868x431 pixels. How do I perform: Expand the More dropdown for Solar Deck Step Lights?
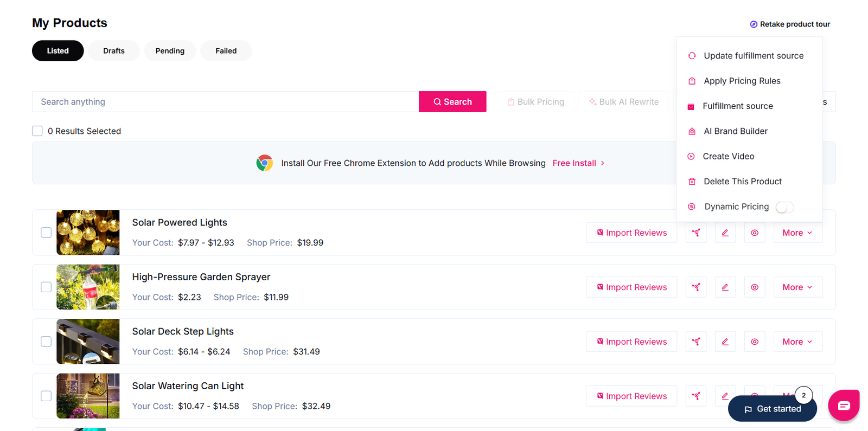tap(798, 342)
